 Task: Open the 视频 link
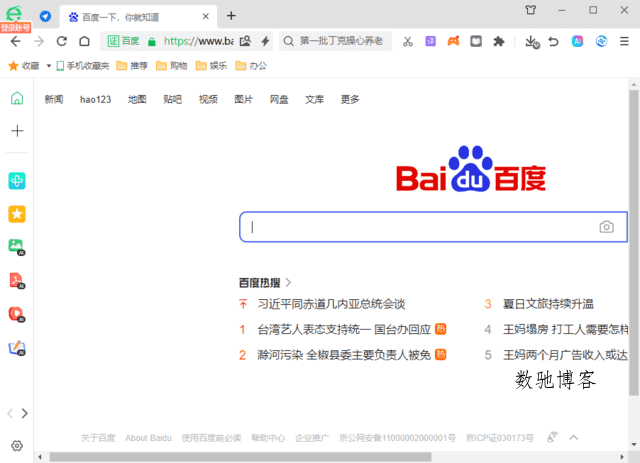(208, 99)
